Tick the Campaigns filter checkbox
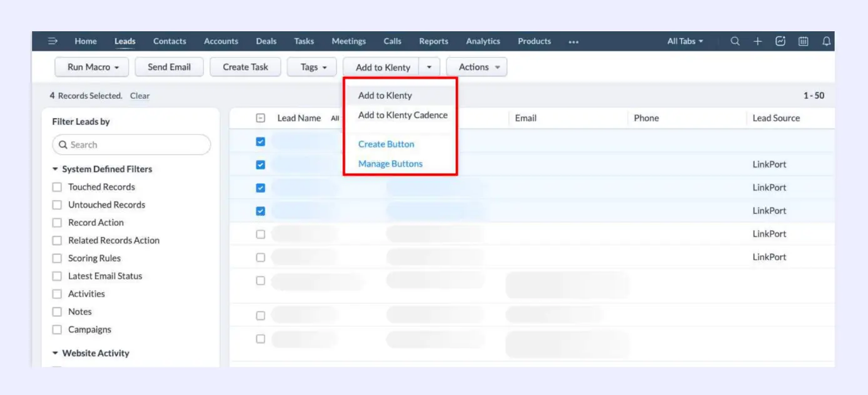The height and width of the screenshot is (395, 868). [x=58, y=329]
